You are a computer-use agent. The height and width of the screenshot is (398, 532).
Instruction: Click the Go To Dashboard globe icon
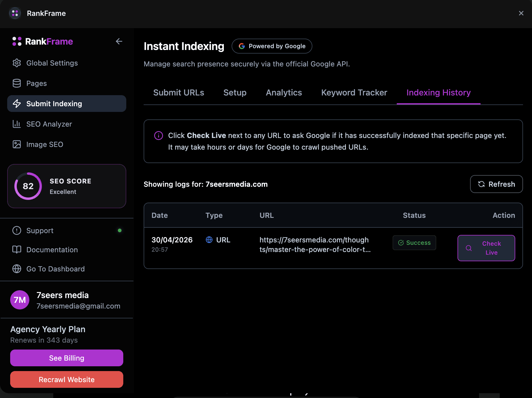point(17,269)
